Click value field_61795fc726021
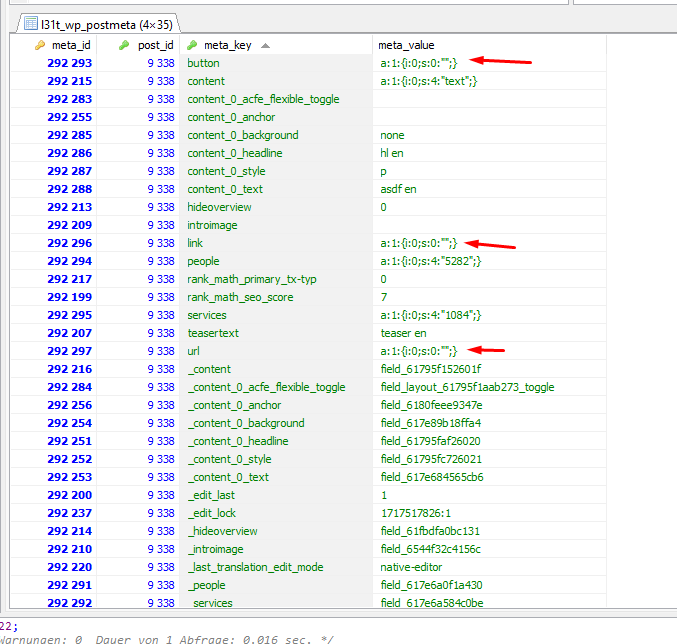The width and height of the screenshot is (677, 644). pos(489,459)
